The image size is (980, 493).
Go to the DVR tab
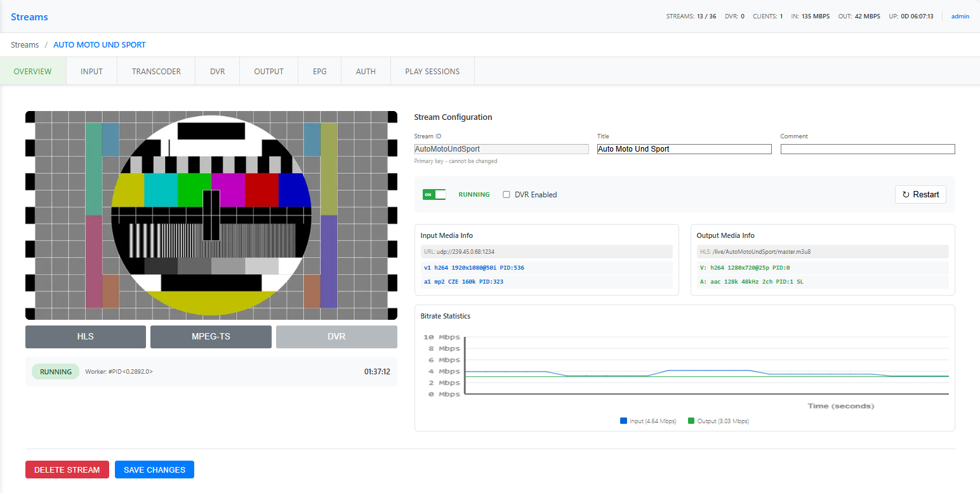(218, 71)
